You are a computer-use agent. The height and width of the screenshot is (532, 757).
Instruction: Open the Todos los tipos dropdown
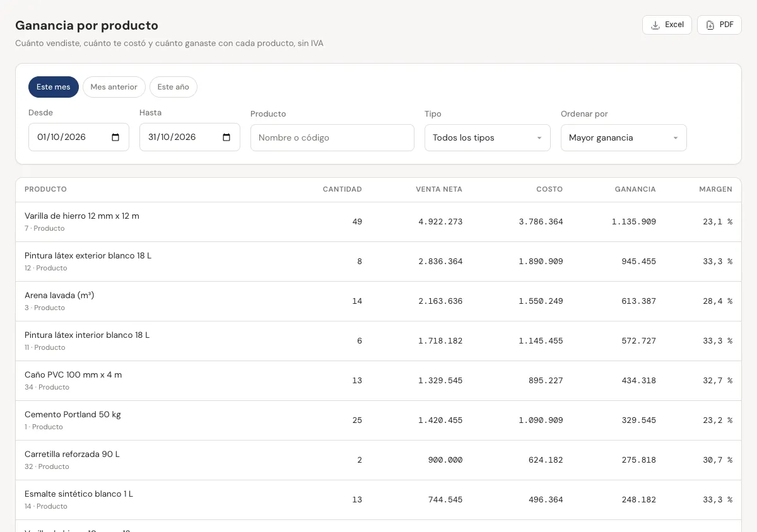point(488,137)
